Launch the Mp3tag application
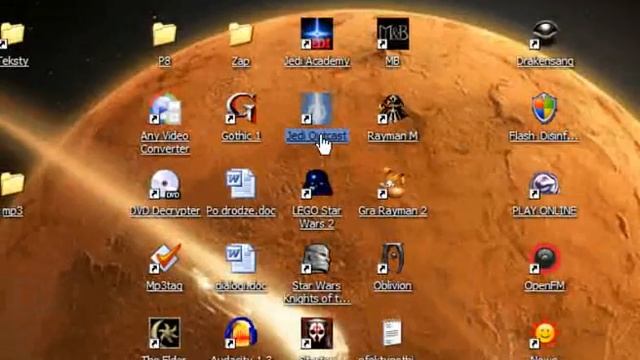 click(x=164, y=259)
